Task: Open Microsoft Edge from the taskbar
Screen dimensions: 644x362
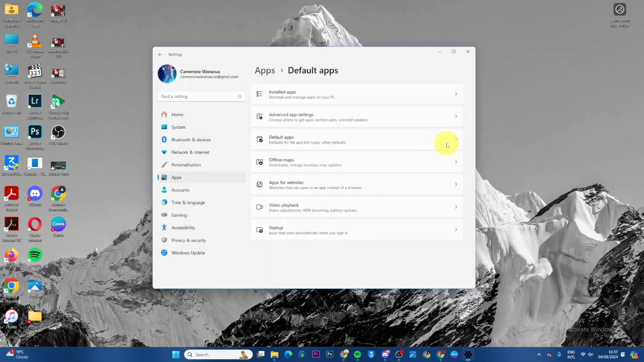Action: (288, 354)
